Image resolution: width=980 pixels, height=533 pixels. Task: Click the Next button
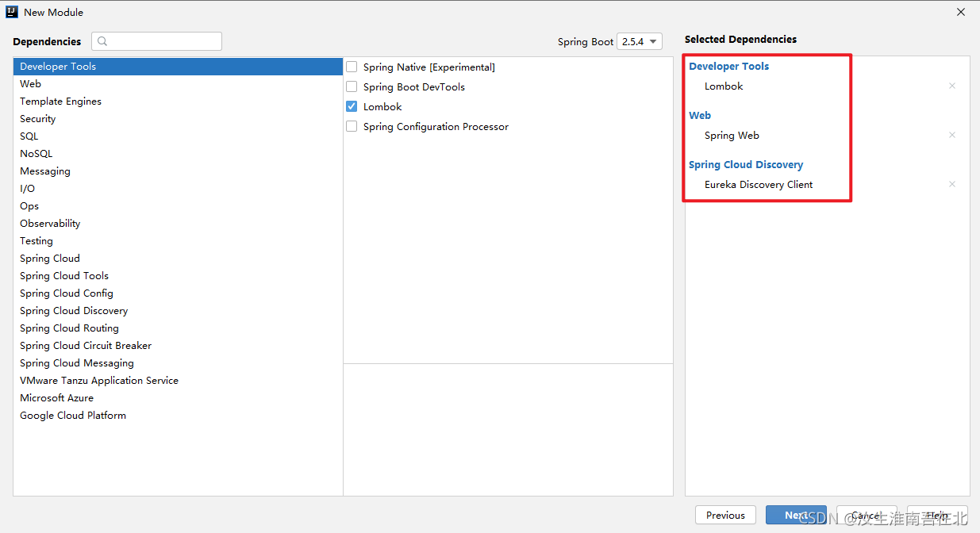pyautogui.click(x=795, y=515)
